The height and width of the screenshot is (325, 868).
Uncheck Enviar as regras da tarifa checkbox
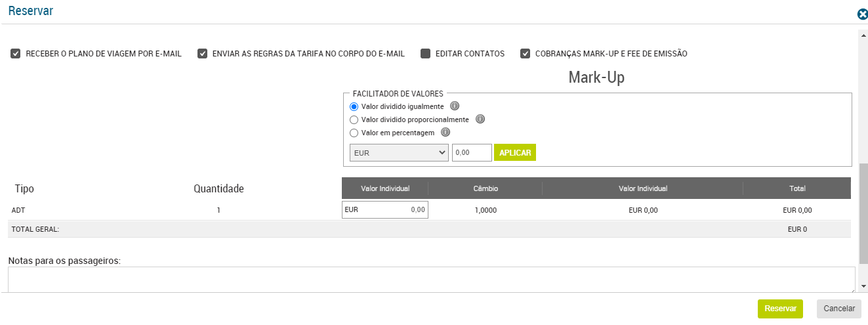(203, 54)
